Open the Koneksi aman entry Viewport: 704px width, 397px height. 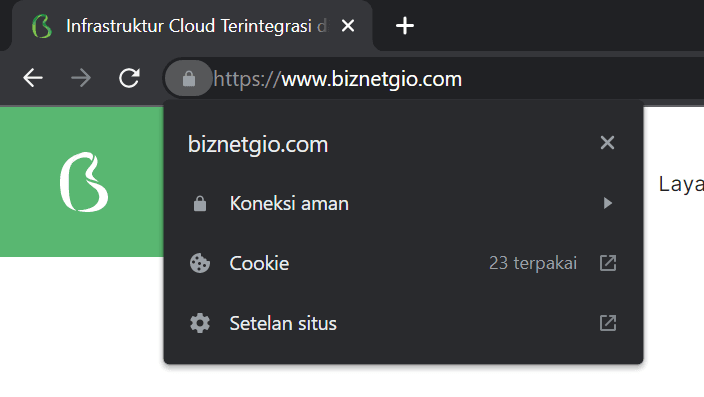click(403, 203)
